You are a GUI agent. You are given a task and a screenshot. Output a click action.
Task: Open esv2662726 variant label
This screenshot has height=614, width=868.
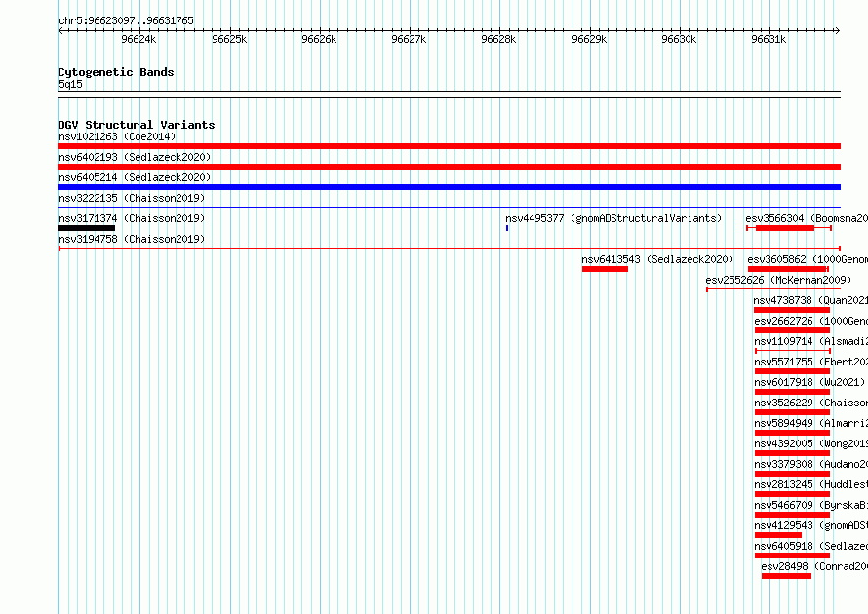pos(811,321)
